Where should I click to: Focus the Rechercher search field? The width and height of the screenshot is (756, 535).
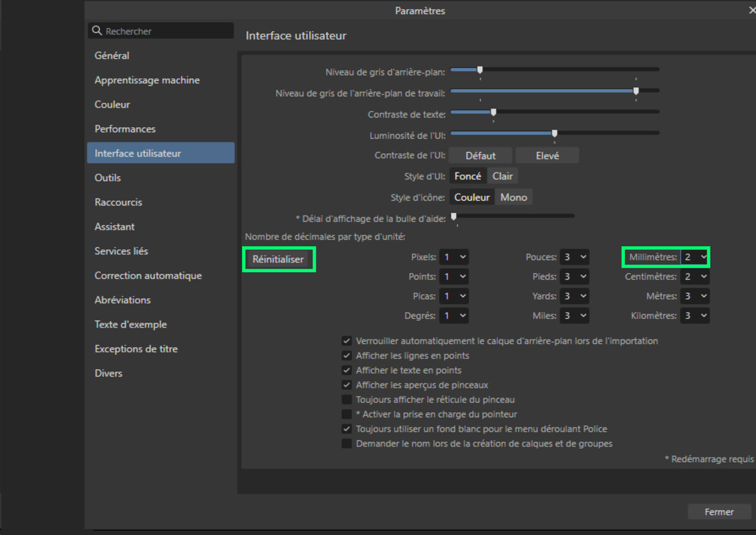tap(161, 31)
